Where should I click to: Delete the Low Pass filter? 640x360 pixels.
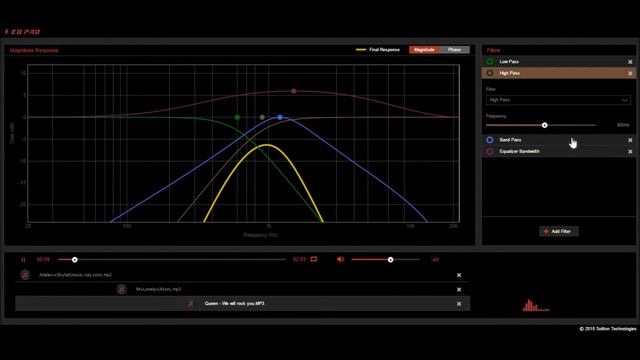pos(630,62)
